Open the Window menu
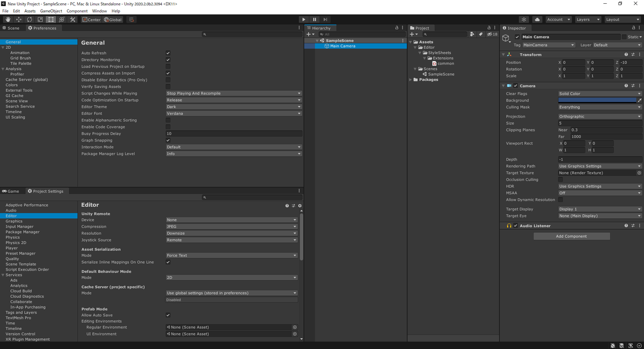 (99, 11)
